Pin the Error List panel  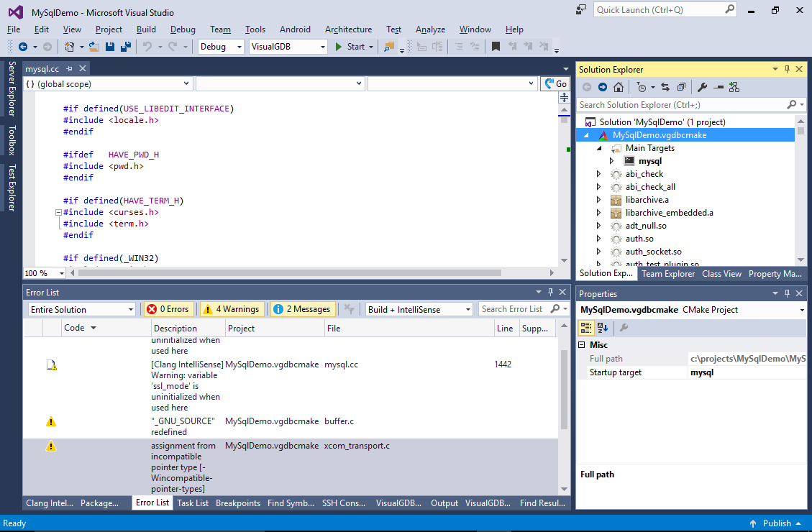click(x=550, y=292)
